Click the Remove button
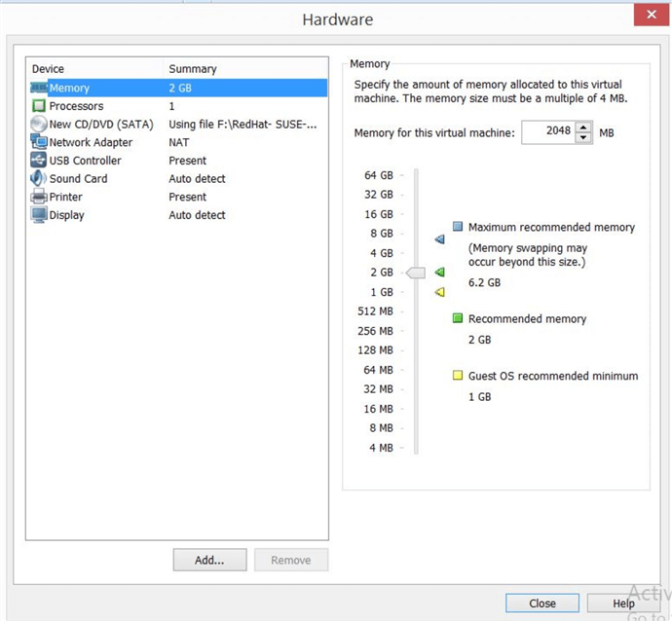The image size is (672, 621). pos(291,560)
